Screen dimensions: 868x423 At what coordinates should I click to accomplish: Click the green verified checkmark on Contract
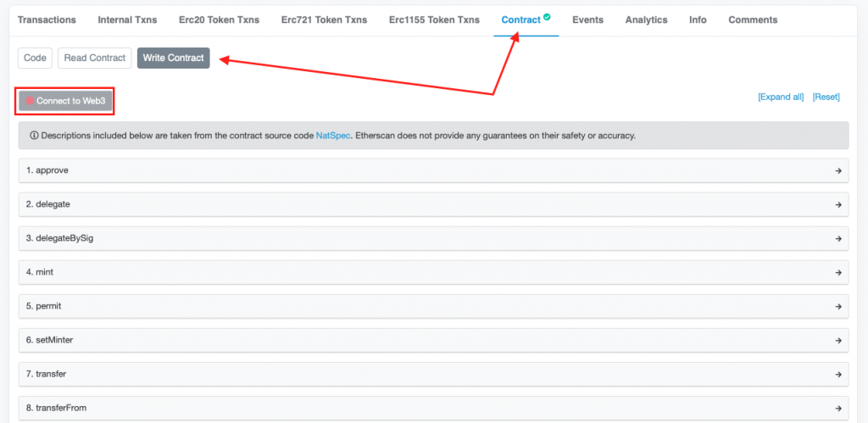click(x=547, y=17)
